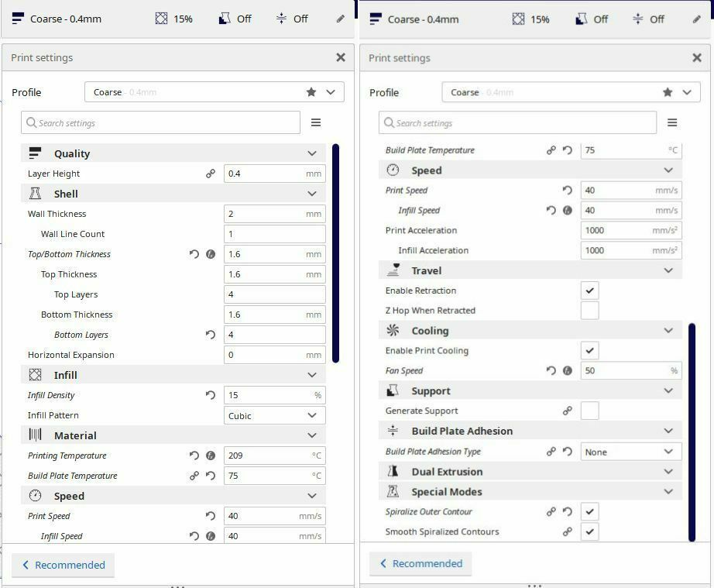714x588 pixels.
Task: Click link icon beside Generate Support
Action: (567, 411)
